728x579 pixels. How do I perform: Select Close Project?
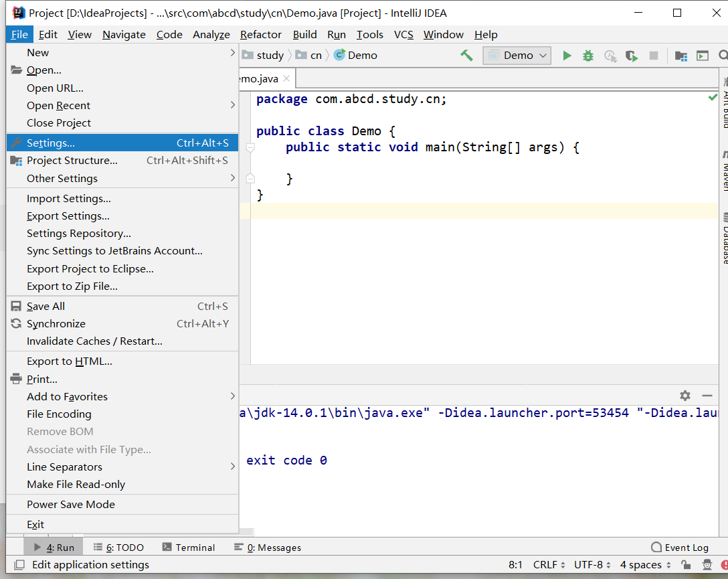tap(122, 122)
